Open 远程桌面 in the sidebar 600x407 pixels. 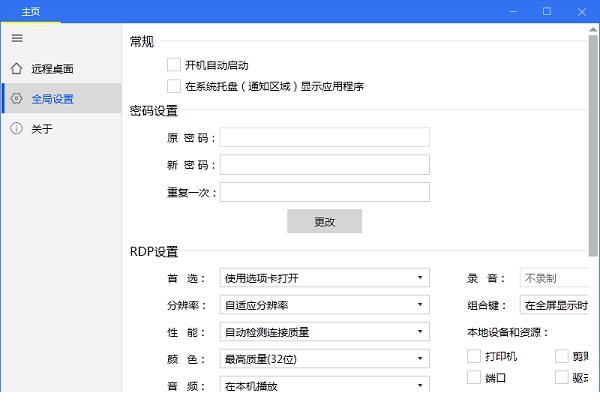point(52,69)
